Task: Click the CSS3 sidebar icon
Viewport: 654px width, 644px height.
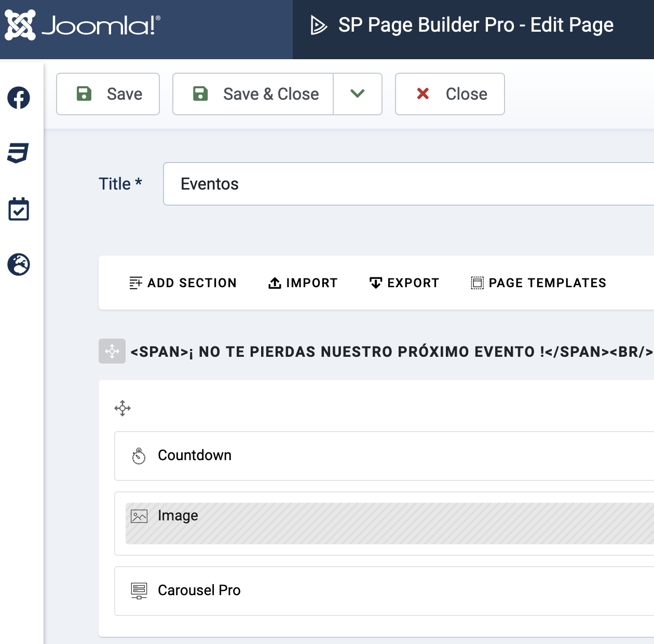Action: pos(18,153)
